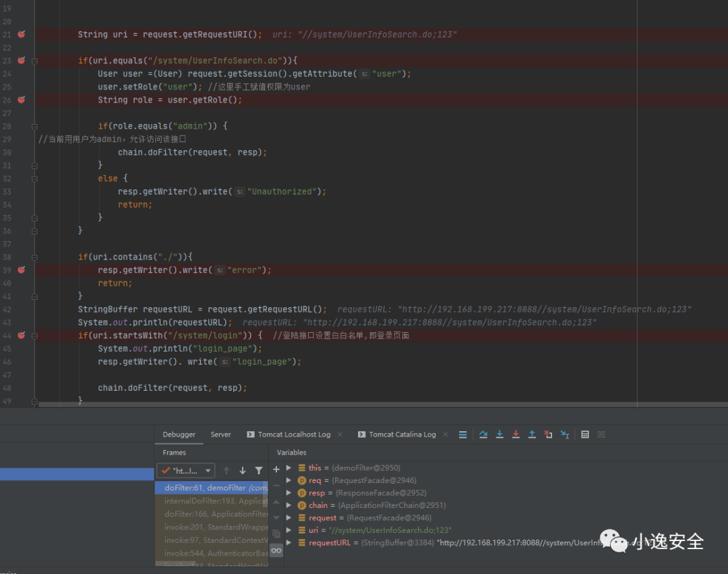Click the frames filter funnel icon
This screenshot has width=728, height=574.
[259, 470]
